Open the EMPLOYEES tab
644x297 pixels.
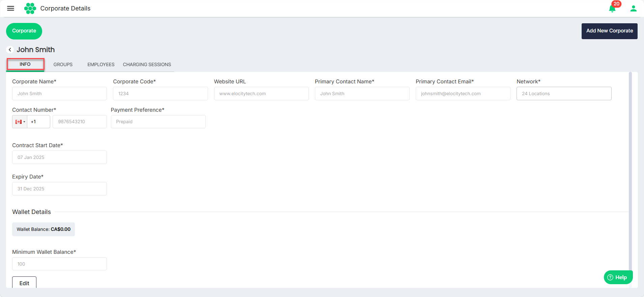coord(101,64)
